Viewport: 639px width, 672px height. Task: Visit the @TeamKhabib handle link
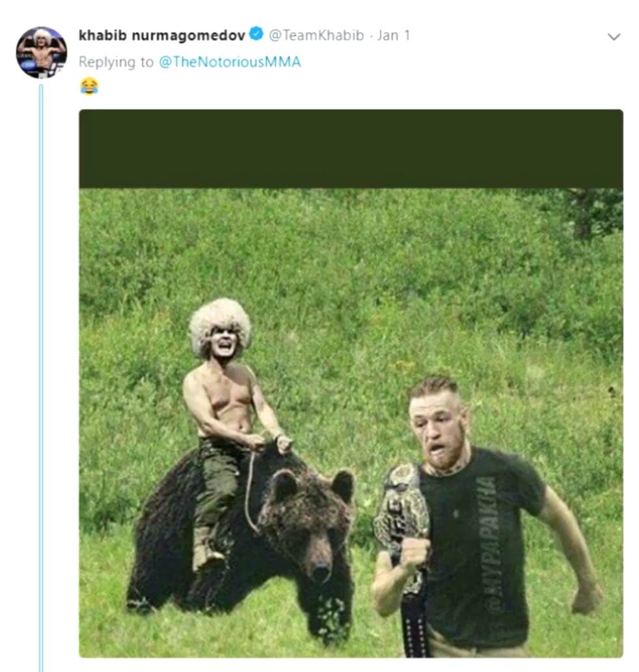tap(316, 35)
